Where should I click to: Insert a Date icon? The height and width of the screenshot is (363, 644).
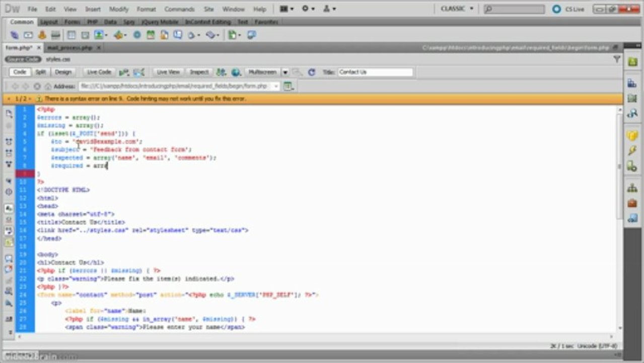pos(150,35)
